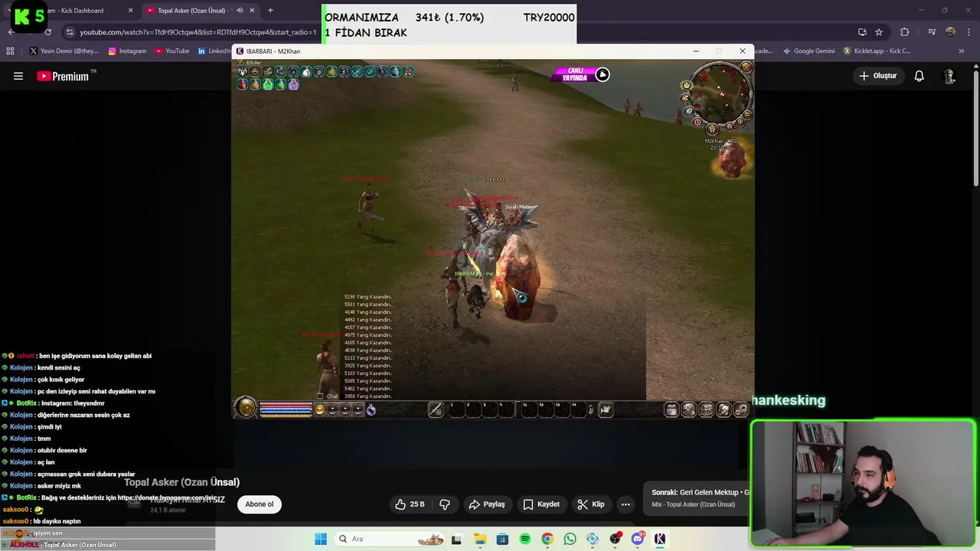Open the YouTube account avatar menu
Image resolution: width=980 pixels, height=551 pixels.
pos(949,76)
